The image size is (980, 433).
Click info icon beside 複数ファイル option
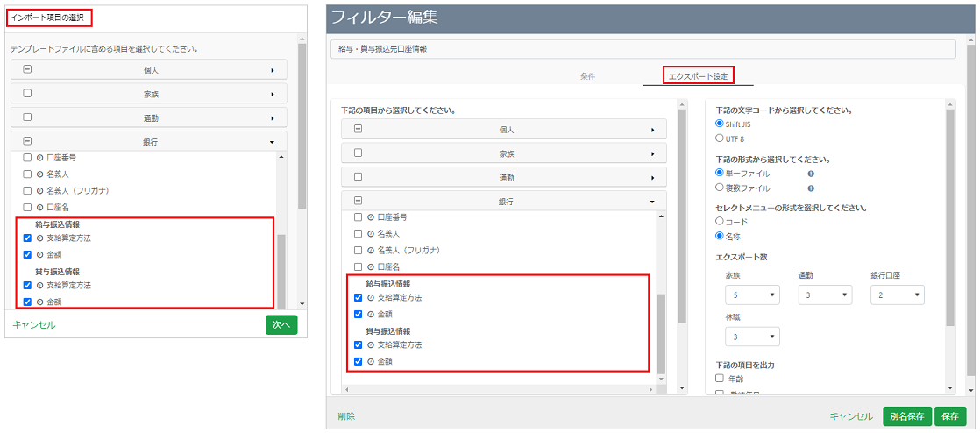810,188
